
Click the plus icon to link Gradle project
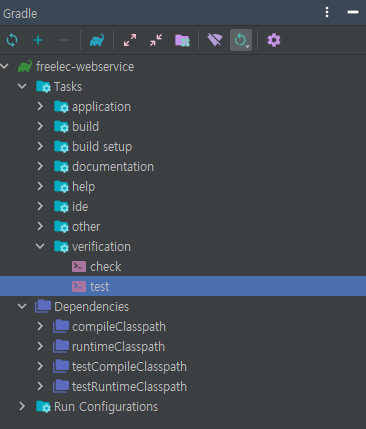[38, 40]
